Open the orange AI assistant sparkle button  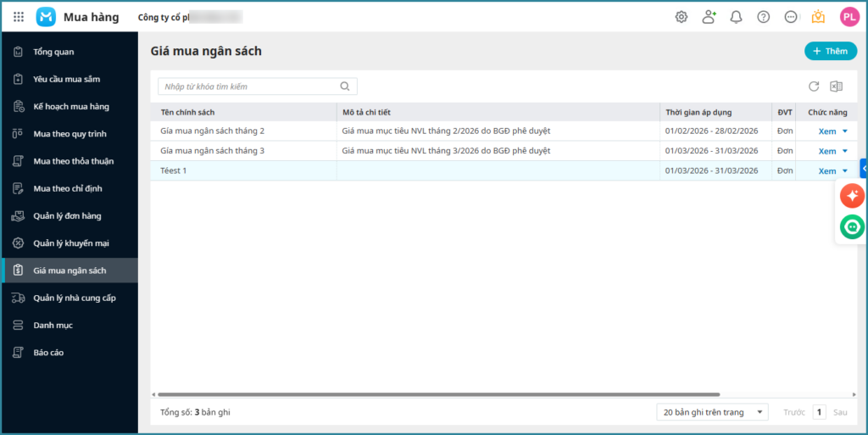(x=852, y=196)
